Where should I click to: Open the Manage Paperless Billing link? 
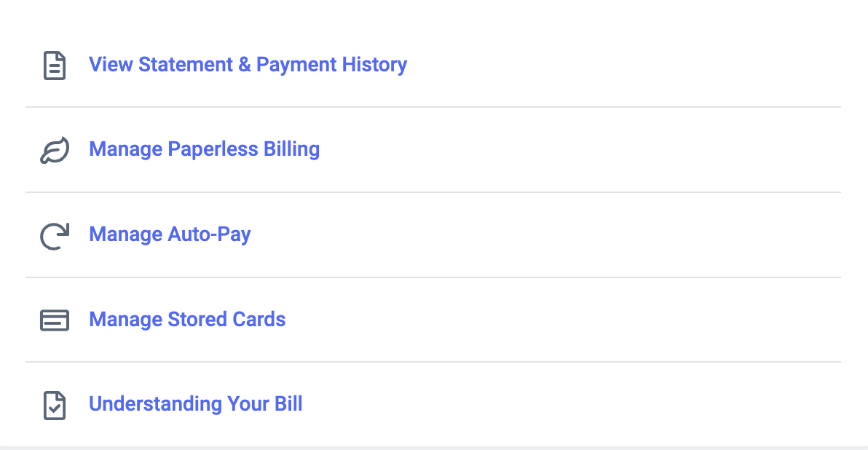[204, 149]
